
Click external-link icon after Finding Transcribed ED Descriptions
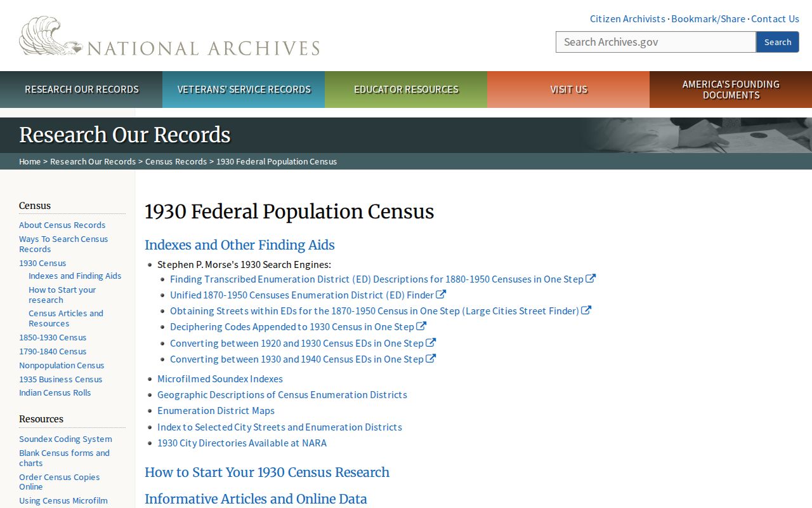point(591,278)
